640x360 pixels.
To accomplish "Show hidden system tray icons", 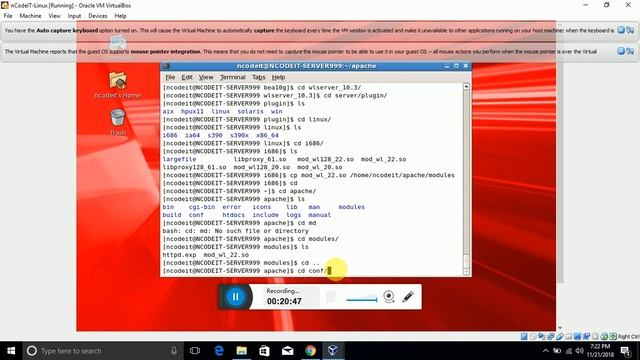I will 545,351.
